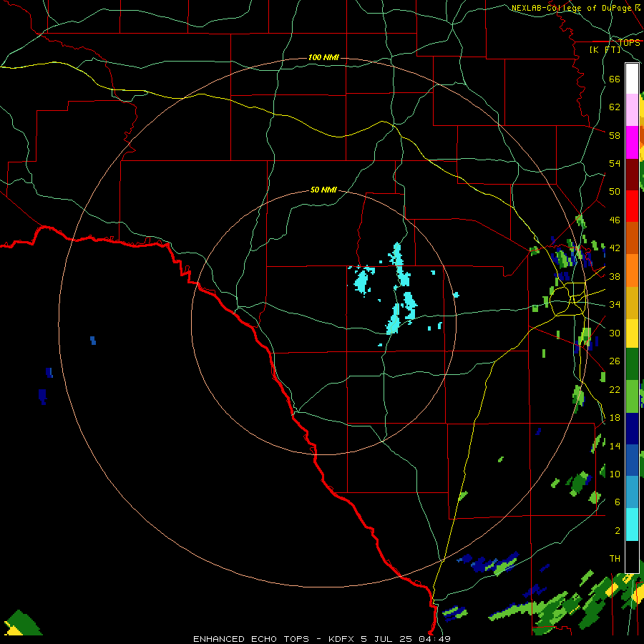Click the 42 legend value
Screen dimensions: 644x644
coord(615,248)
